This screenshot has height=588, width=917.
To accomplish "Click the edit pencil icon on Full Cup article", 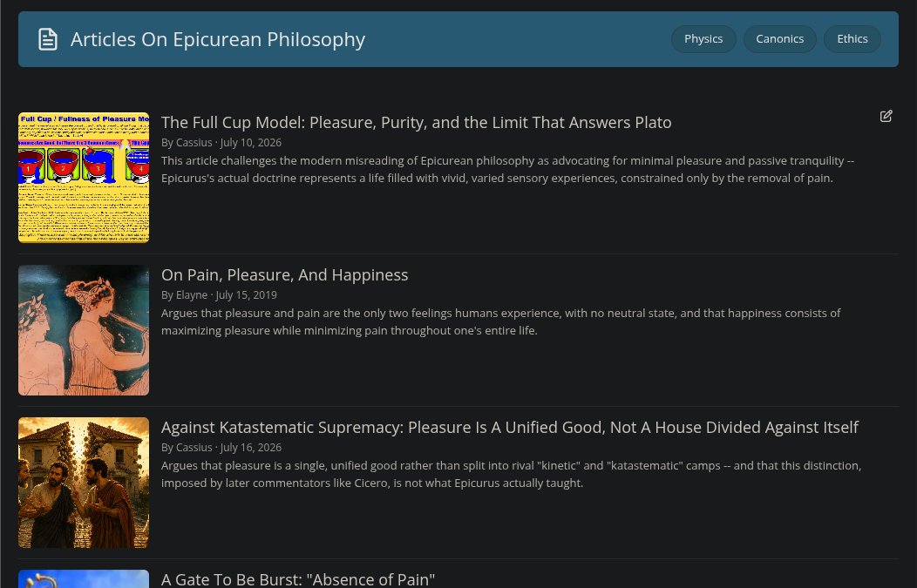I will 886,117.
